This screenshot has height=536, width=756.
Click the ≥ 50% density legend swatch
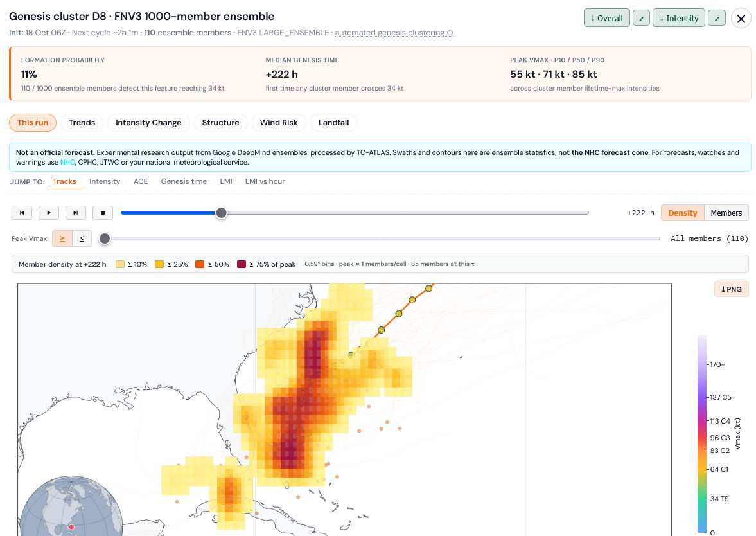point(200,264)
